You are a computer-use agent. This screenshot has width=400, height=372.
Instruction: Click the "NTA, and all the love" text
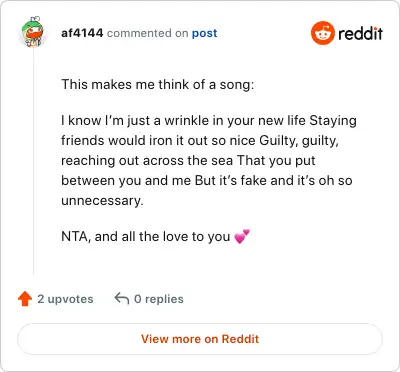click(132, 237)
